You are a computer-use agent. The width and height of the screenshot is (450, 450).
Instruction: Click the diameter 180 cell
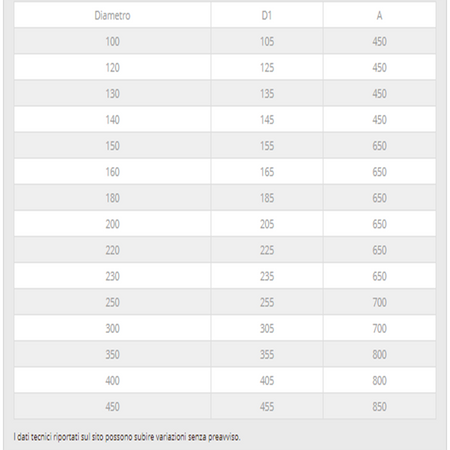112,198
